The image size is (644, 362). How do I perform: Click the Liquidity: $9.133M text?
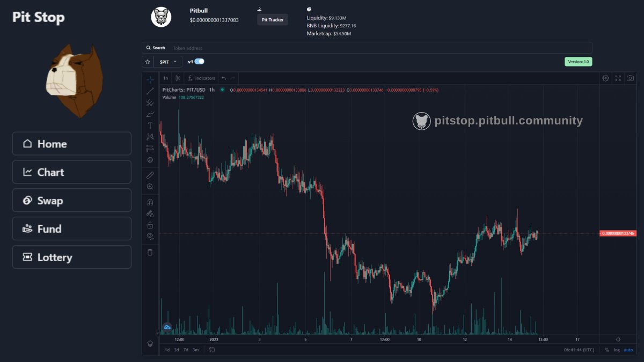coord(326,18)
